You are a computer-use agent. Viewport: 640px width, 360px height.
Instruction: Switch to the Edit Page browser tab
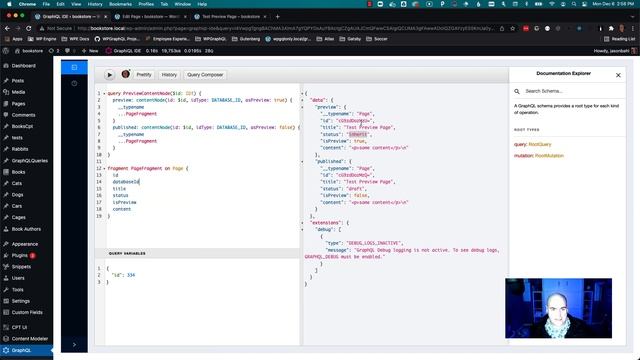pos(150,17)
